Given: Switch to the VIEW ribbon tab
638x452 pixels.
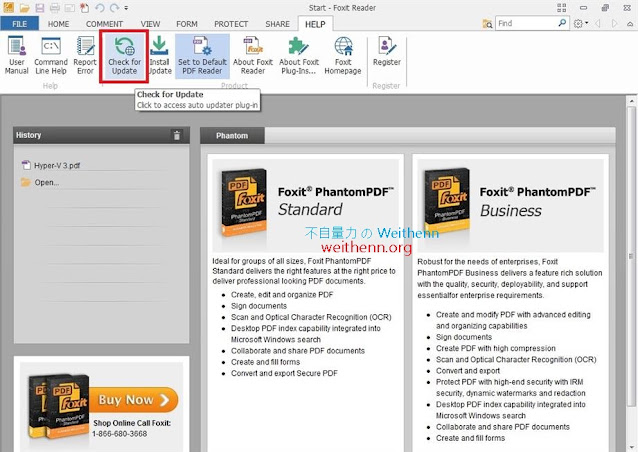Looking at the screenshot, I should (x=150, y=24).
